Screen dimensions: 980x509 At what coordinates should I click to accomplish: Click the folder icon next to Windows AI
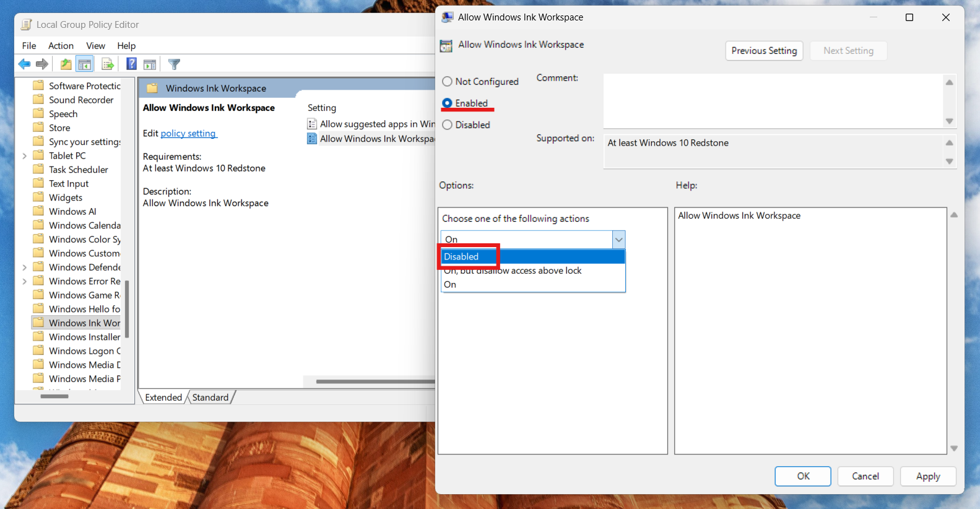tap(38, 211)
